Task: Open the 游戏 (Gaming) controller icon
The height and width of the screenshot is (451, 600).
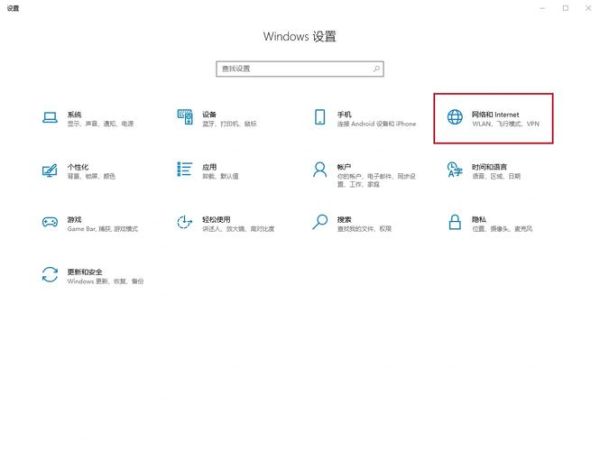Action: click(x=50, y=222)
